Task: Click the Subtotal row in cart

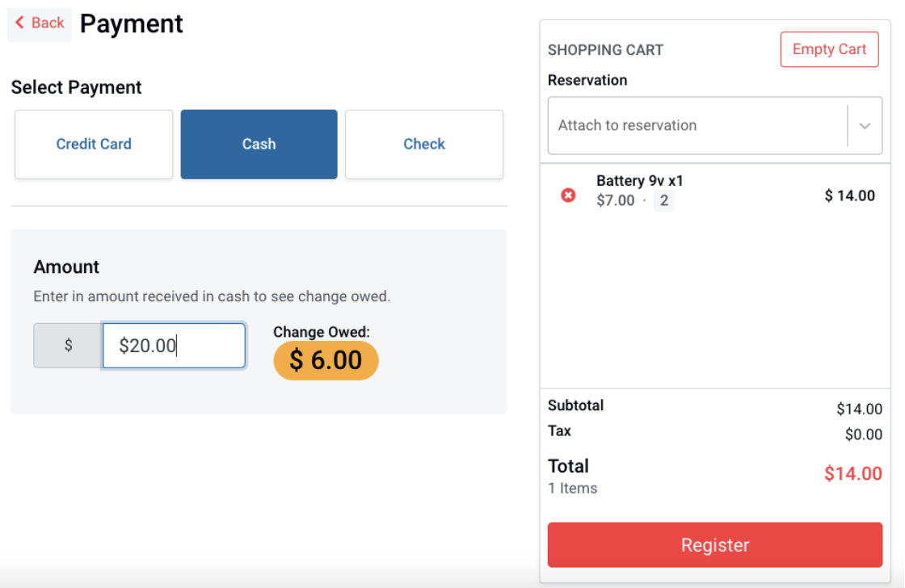Action: point(714,407)
